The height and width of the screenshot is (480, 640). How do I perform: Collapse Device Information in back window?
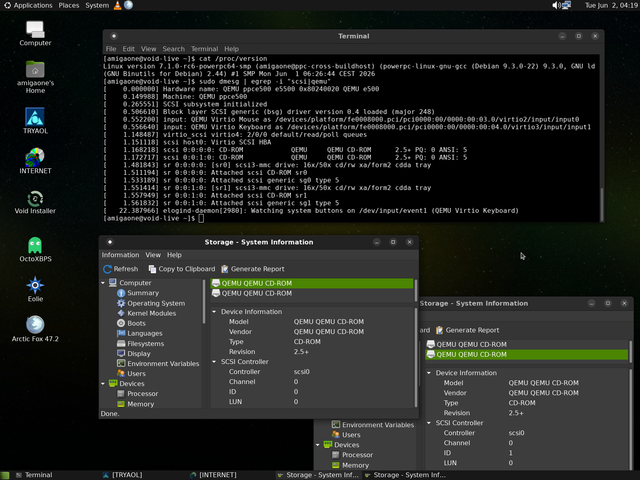click(x=429, y=373)
